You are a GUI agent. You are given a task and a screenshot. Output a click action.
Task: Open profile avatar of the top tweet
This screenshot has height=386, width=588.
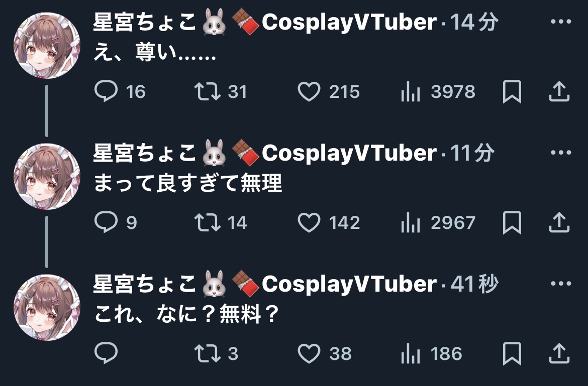point(47,45)
